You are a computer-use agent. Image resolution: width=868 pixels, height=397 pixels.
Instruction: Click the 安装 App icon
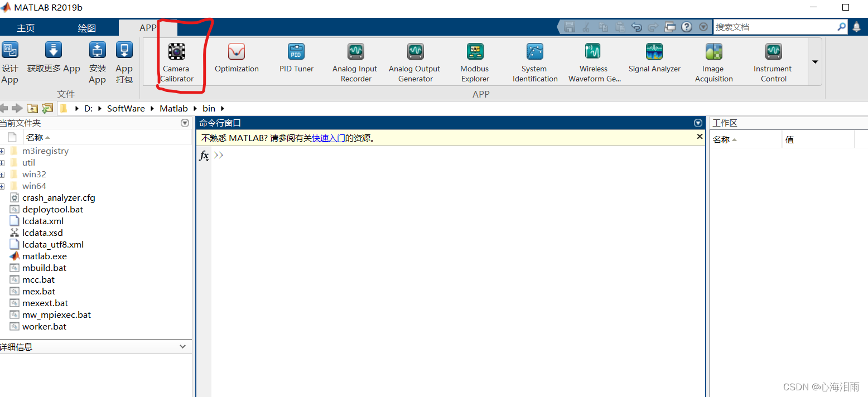[98, 50]
